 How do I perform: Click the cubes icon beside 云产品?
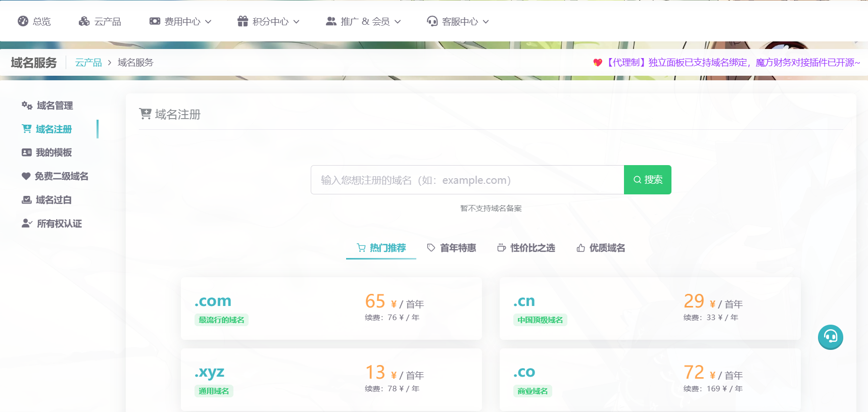pos(84,21)
